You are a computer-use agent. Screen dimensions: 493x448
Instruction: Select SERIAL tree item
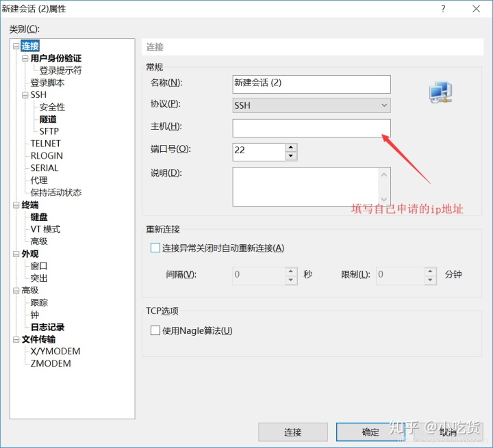pos(45,168)
